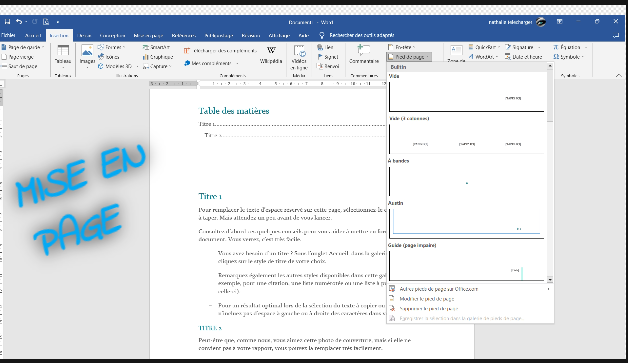The image size is (628, 363).
Task: Click the Signet bookmark button
Action: coord(328,57)
